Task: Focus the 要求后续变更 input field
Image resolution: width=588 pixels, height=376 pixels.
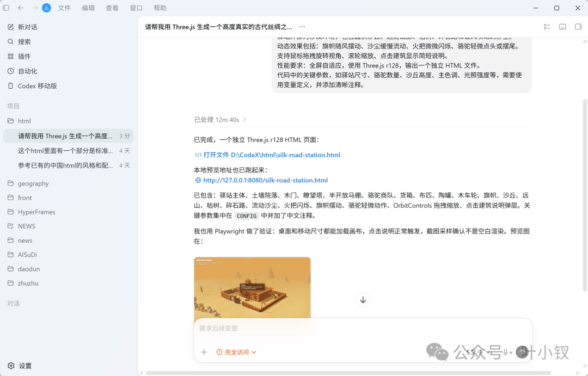Action: point(363,329)
